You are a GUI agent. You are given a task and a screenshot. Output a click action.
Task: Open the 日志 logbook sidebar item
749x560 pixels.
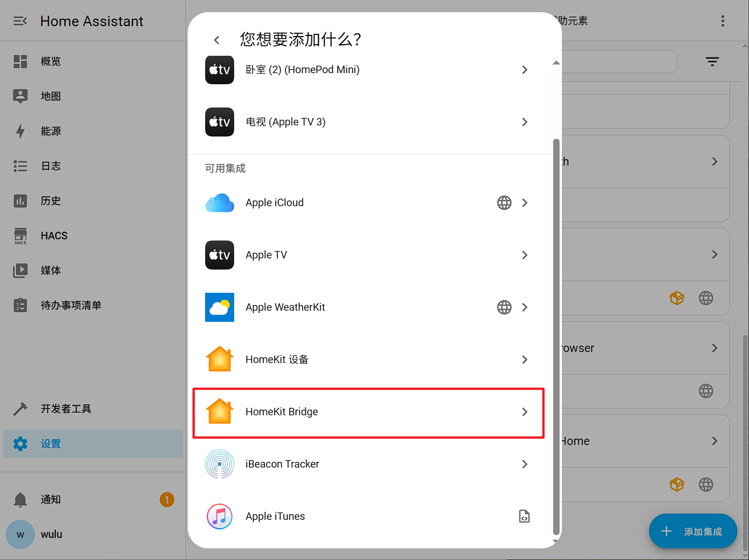93,166
